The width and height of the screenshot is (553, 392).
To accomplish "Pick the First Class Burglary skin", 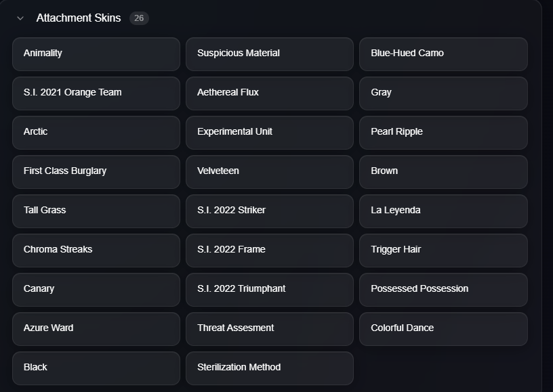I will [x=96, y=171].
